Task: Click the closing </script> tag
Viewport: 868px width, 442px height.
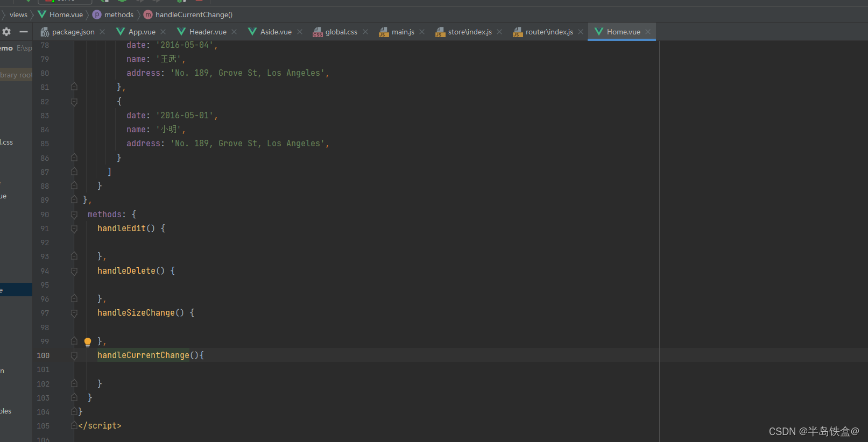Action: click(100, 426)
